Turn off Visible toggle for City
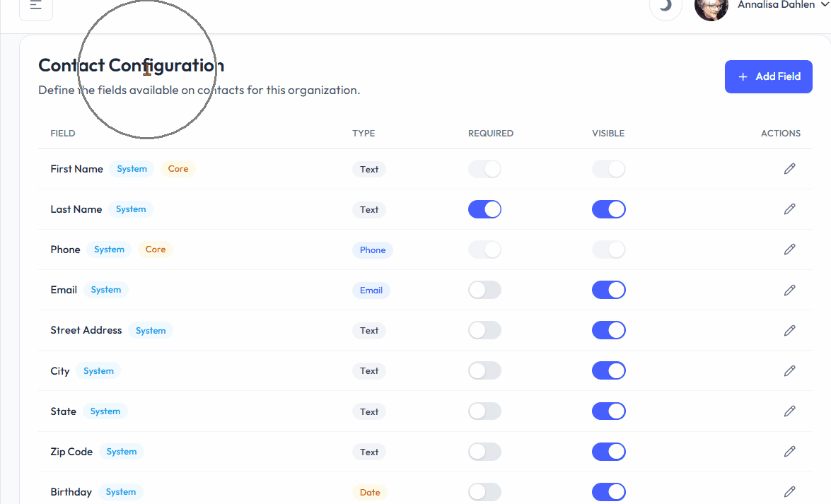Image resolution: width=831 pixels, height=504 pixels. pos(608,370)
